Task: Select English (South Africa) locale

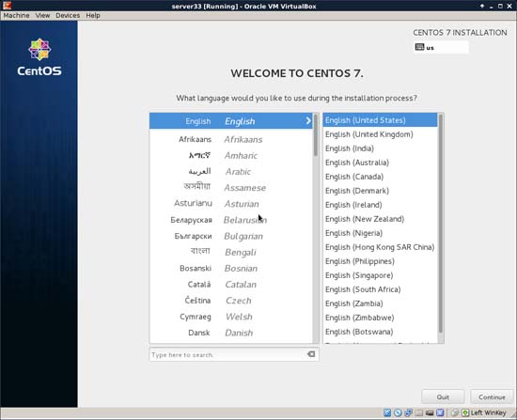Action: [x=380, y=289]
